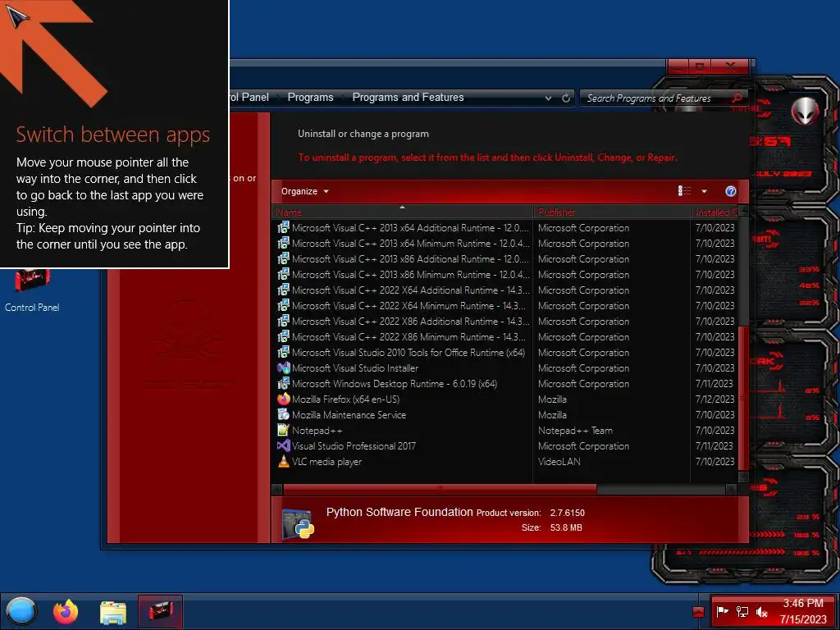Viewport: 840px width, 630px height.
Task: Click Notepad++ Team publisher cell
Action: [x=575, y=430]
